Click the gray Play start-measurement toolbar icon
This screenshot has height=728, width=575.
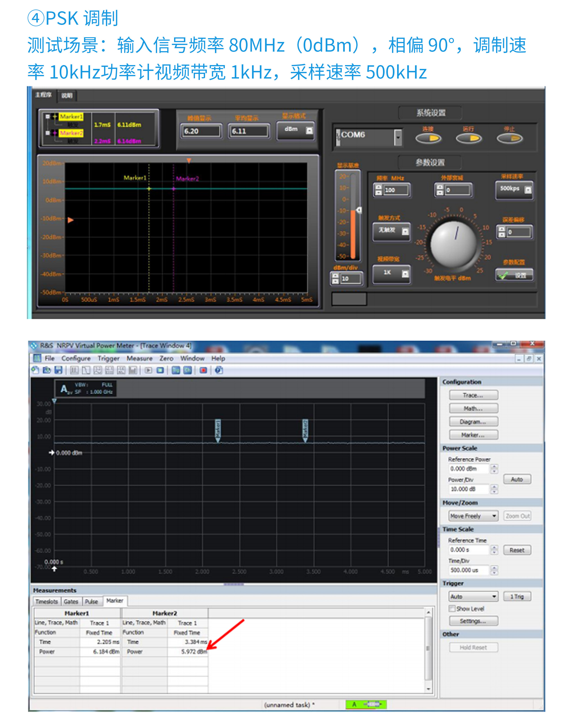148,370
